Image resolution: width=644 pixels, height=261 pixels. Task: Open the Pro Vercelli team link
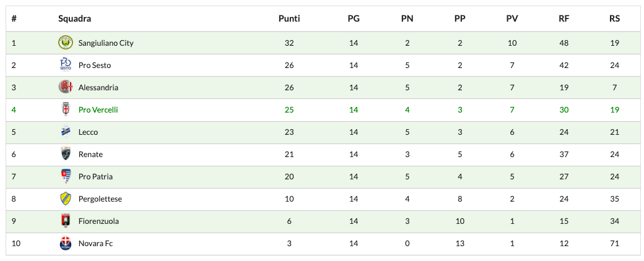[x=98, y=110]
